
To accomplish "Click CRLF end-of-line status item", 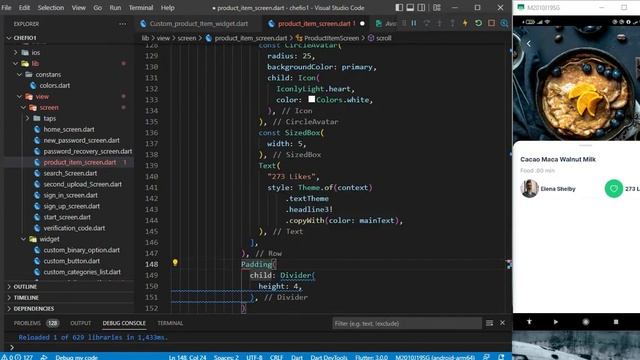I will [276, 357].
